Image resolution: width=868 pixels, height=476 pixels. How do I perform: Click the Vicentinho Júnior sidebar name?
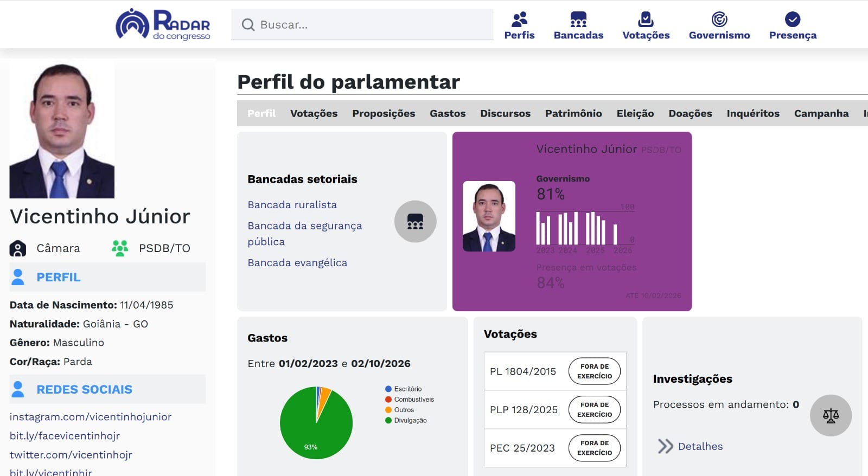click(x=100, y=216)
